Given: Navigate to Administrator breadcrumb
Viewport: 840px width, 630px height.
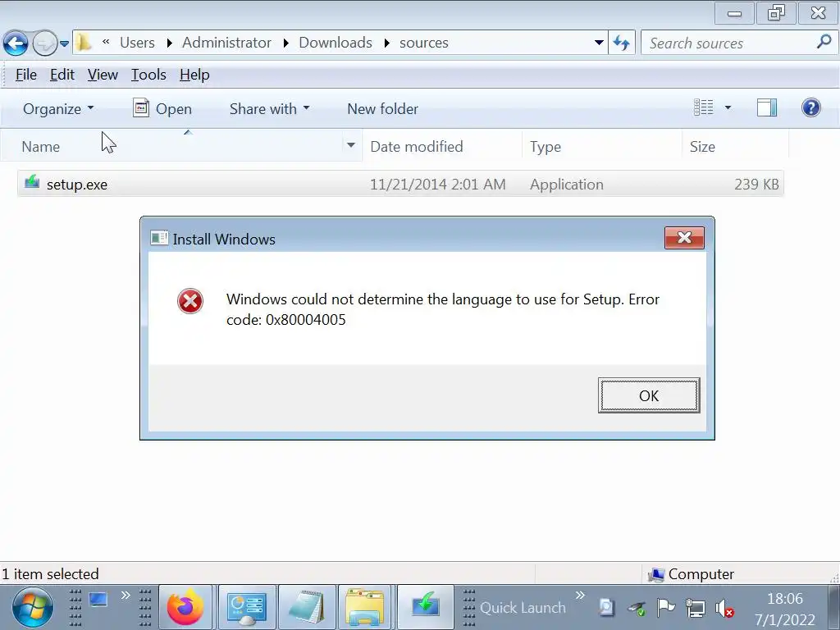Looking at the screenshot, I should [226, 43].
